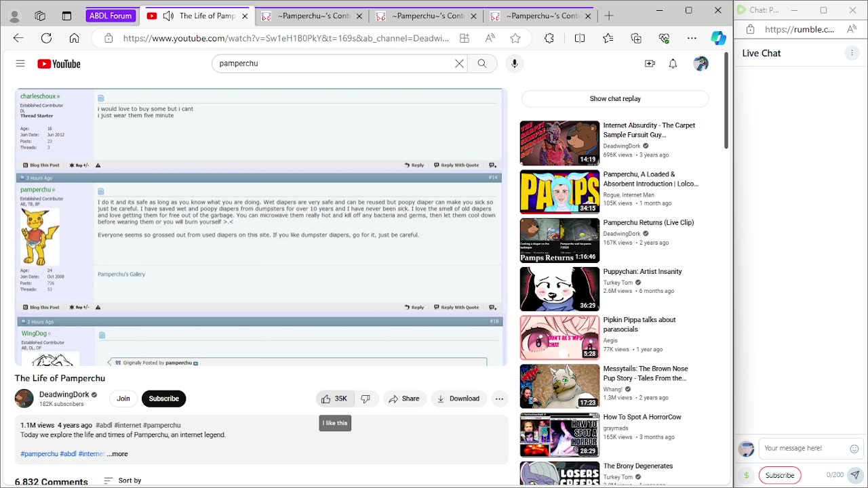Open the browser workspaces icon
Viewport: 868px width, 488px height.
(x=40, y=16)
